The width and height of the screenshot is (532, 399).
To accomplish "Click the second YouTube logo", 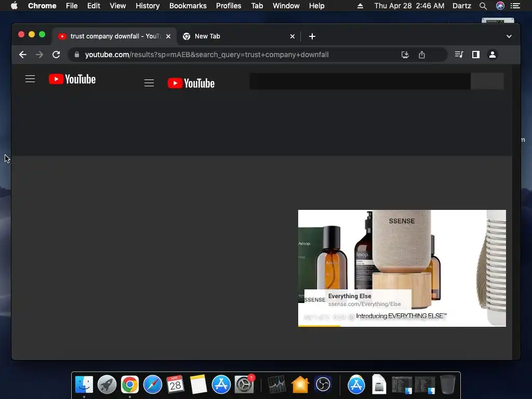I will coord(191,83).
